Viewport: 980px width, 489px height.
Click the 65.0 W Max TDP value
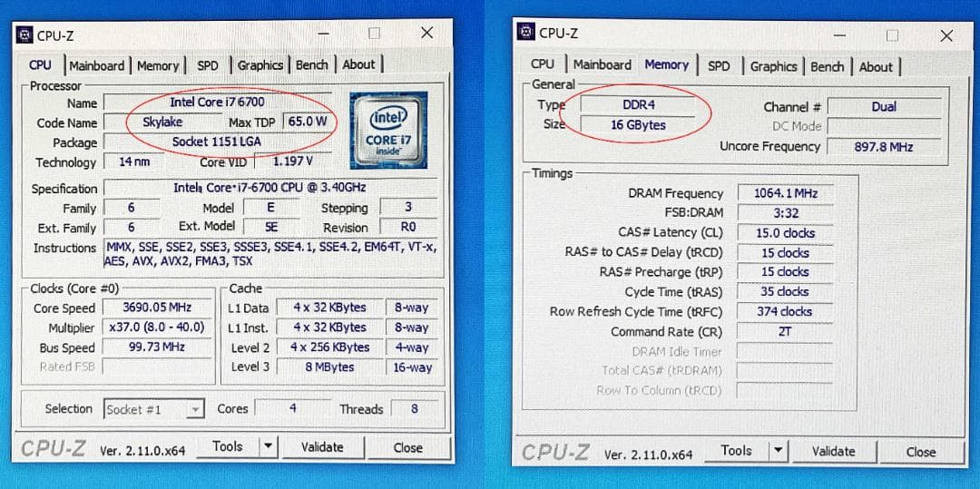click(x=308, y=122)
